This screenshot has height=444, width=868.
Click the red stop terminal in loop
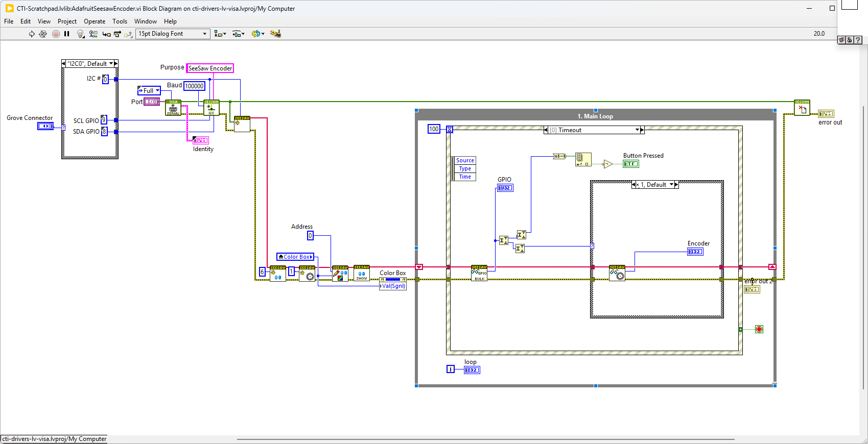(x=759, y=329)
